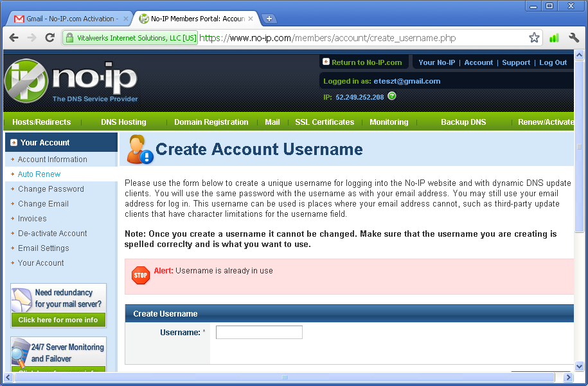Open the Monitoring menu

point(389,122)
